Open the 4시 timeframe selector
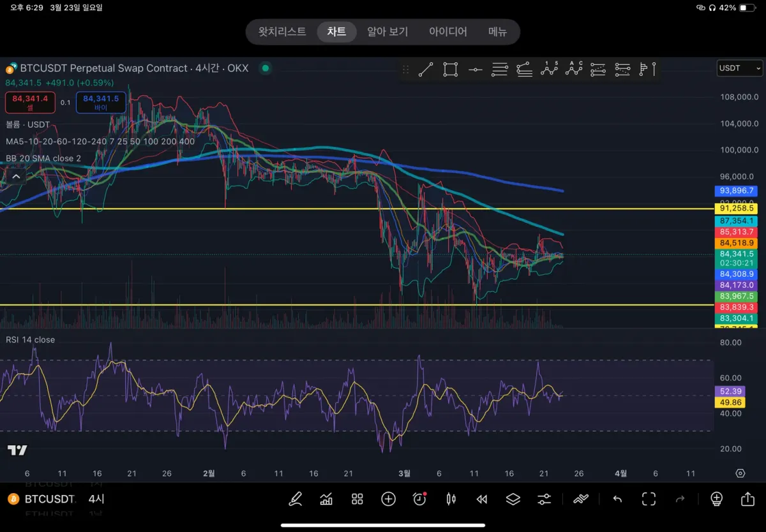This screenshot has width=766, height=532. (x=96, y=499)
